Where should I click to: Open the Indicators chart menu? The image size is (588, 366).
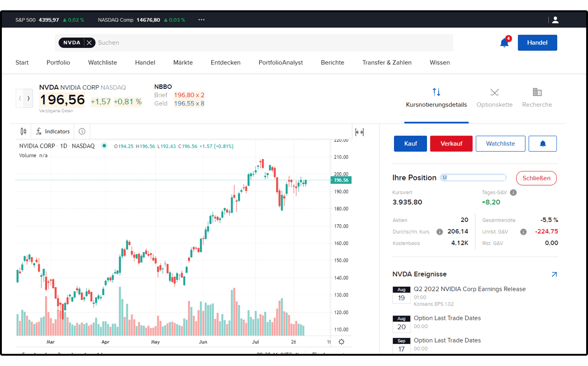point(53,131)
